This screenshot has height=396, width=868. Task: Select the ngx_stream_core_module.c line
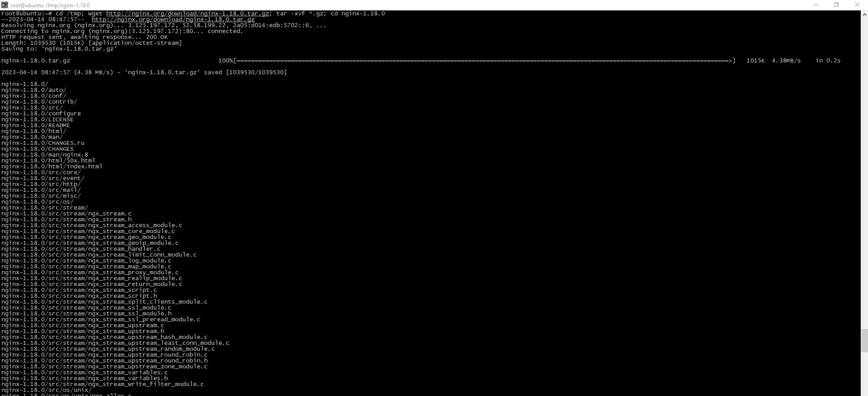click(x=88, y=231)
